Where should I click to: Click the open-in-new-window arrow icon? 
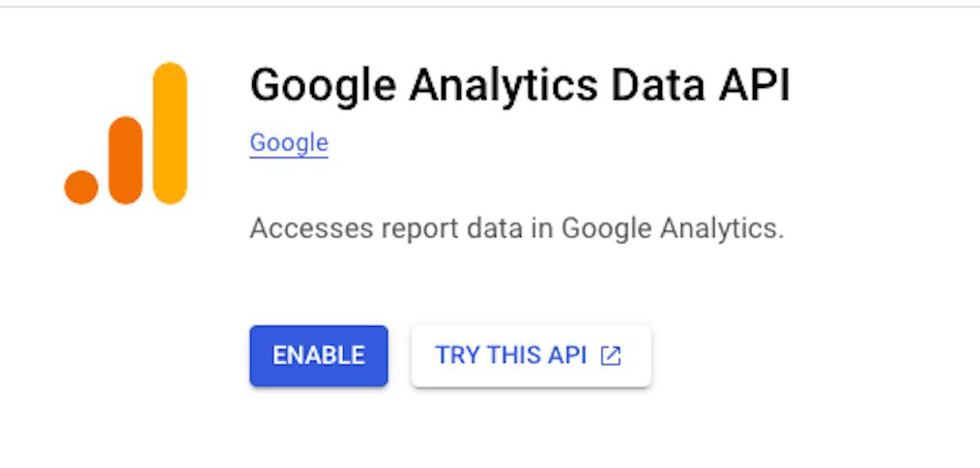[611, 356]
